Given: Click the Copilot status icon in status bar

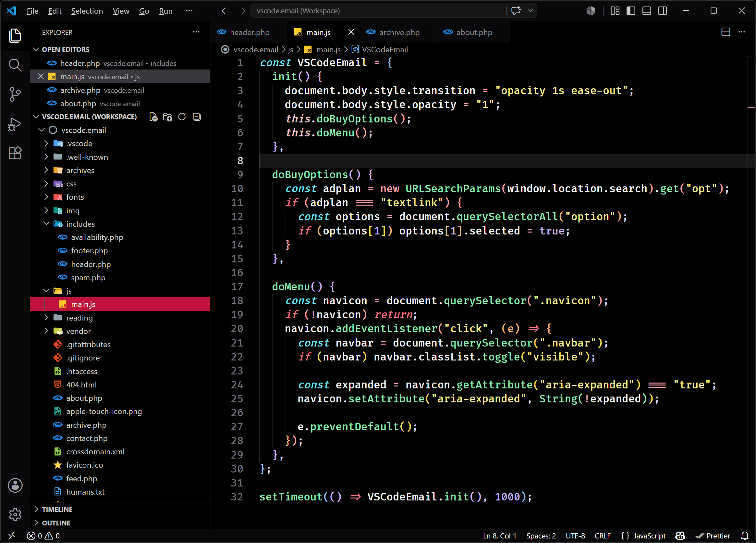Looking at the screenshot, I should tap(680, 536).
